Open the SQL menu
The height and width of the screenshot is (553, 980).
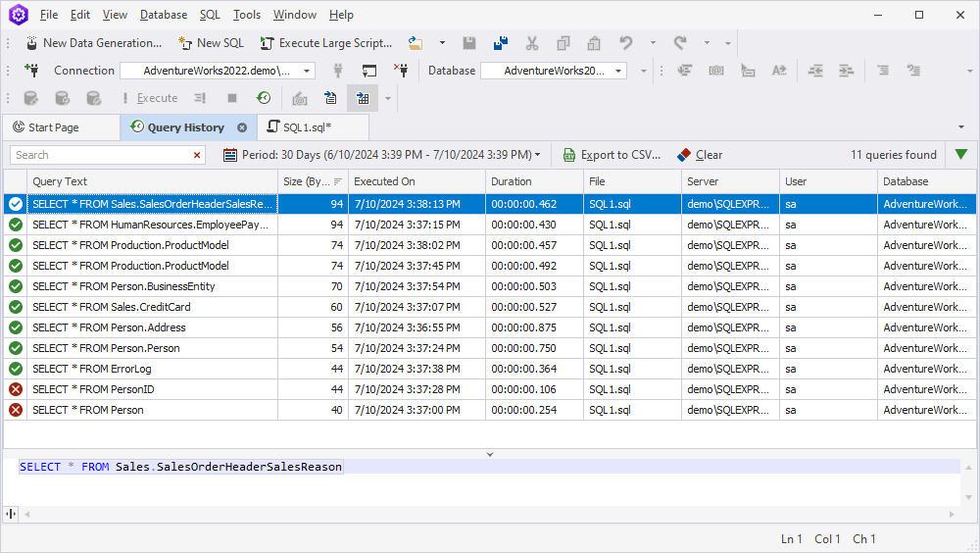pos(210,15)
